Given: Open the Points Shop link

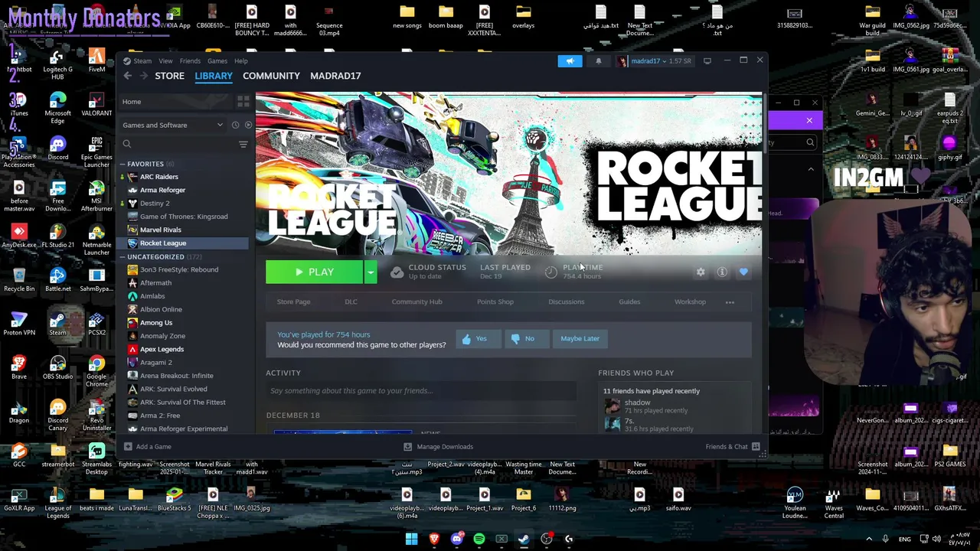Looking at the screenshot, I should pyautogui.click(x=495, y=302).
